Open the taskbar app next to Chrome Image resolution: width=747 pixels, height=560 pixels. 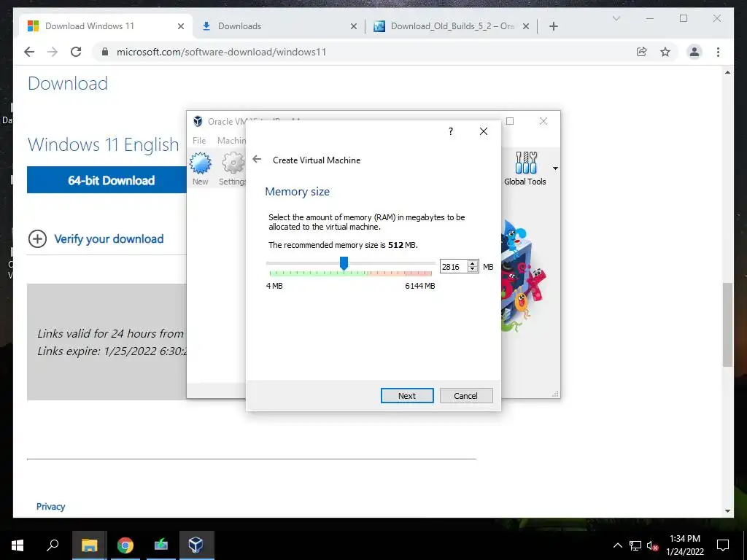161,545
